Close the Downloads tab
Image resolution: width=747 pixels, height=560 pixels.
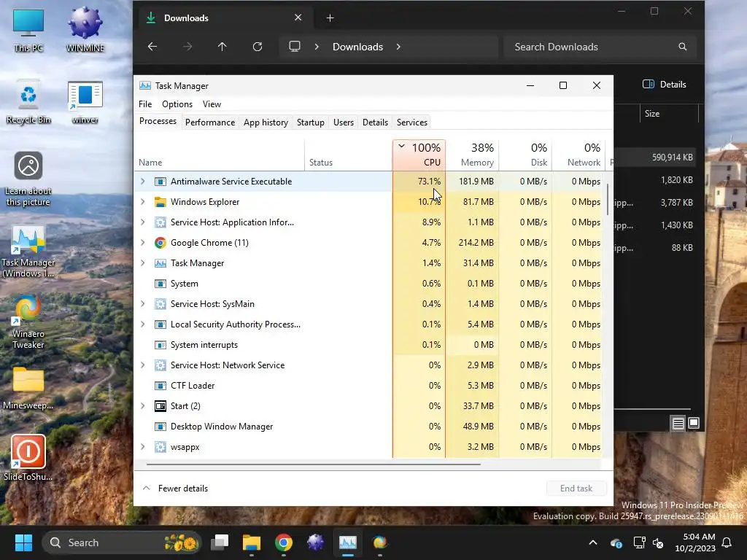pyautogui.click(x=298, y=17)
